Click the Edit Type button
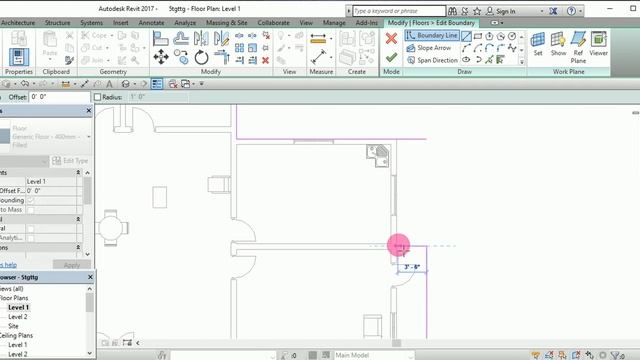Screen dimensions: 640x360 [x=70, y=161]
